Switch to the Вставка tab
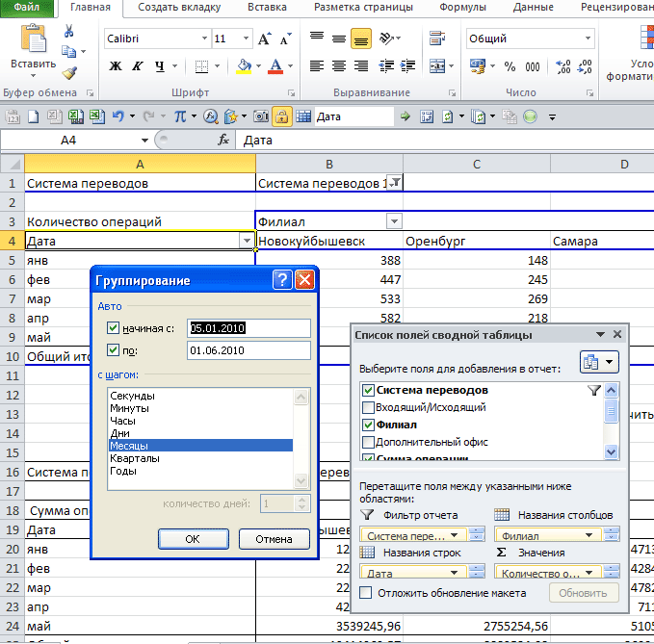 tap(267, 7)
